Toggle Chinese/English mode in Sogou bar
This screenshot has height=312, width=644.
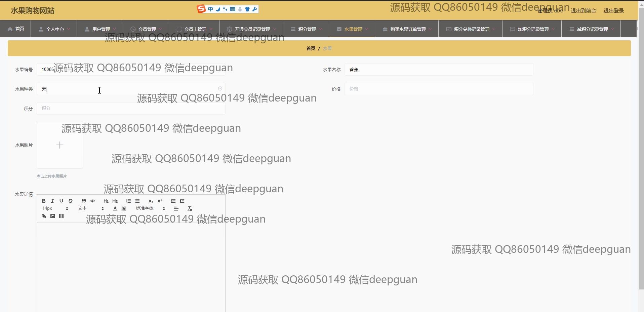click(x=210, y=9)
